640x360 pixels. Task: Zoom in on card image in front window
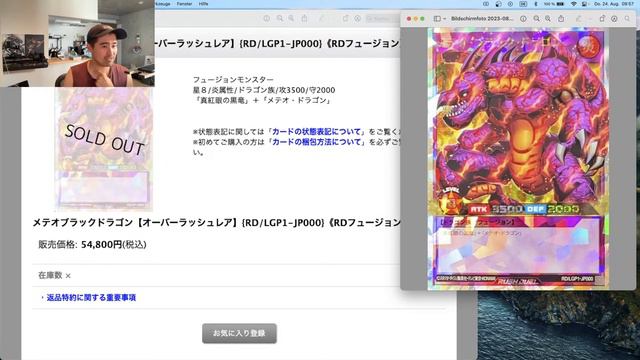(x=548, y=19)
